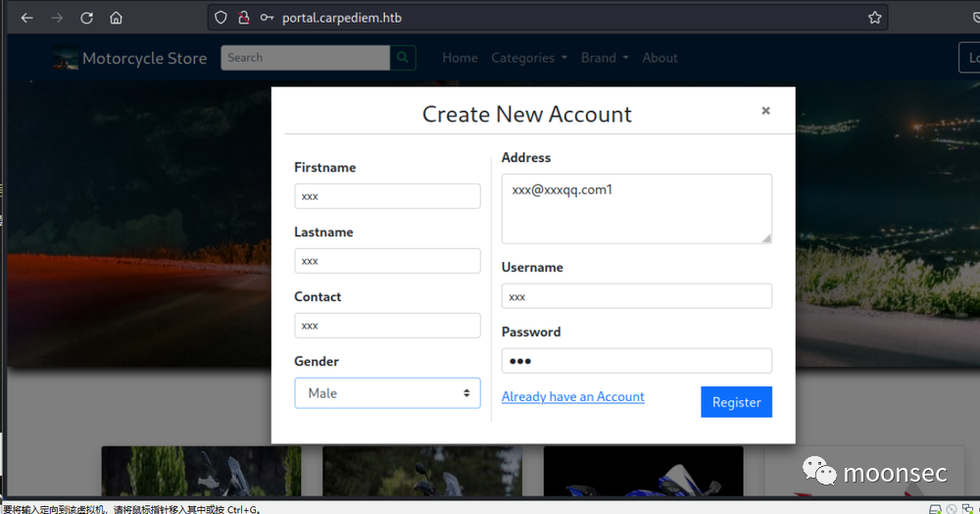Image resolution: width=980 pixels, height=514 pixels.
Task: Click into the Contact field
Action: (x=387, y=326)
